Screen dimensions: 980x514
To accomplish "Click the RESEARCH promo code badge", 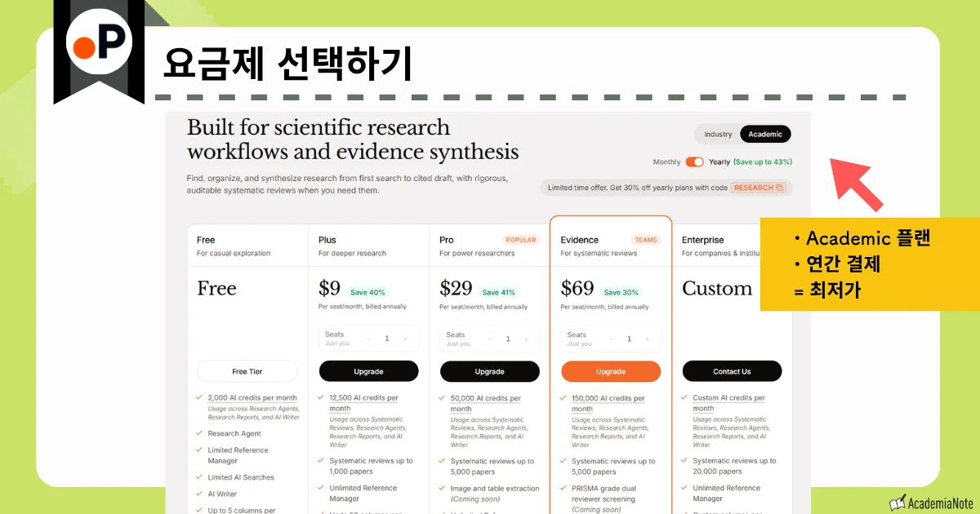I will click(x=759, y=188).
